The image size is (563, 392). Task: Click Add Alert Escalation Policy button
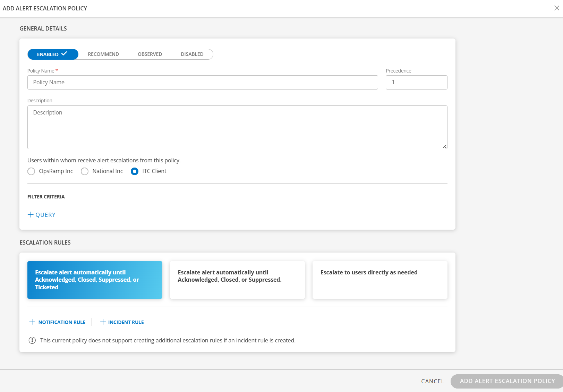coord(507,381)
